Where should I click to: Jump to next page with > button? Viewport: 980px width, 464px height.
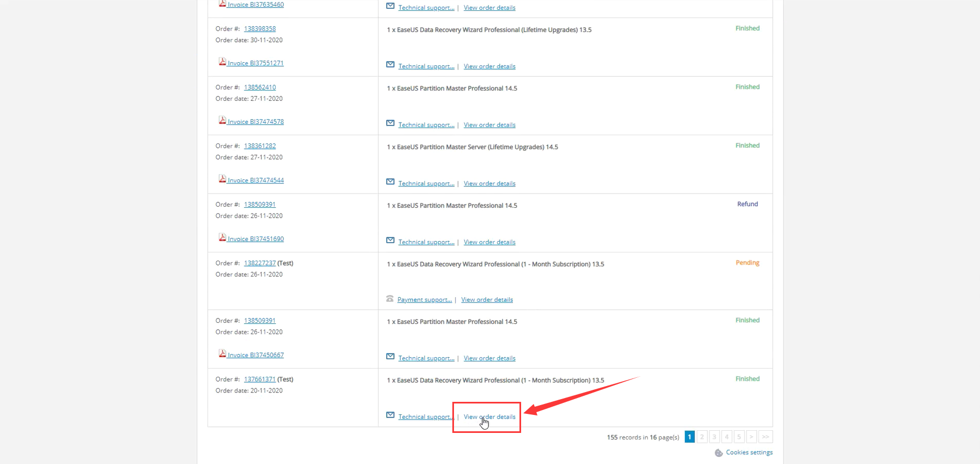[x=751, y=437]
